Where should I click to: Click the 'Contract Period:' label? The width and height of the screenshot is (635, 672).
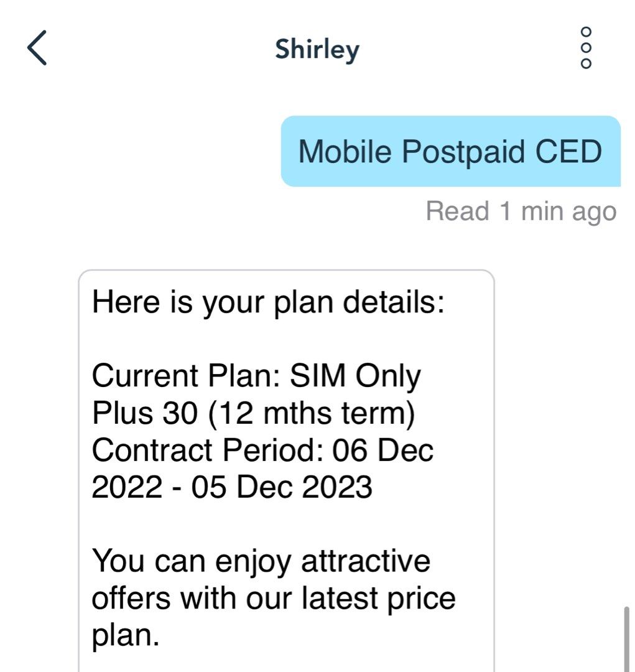(207, 450)
